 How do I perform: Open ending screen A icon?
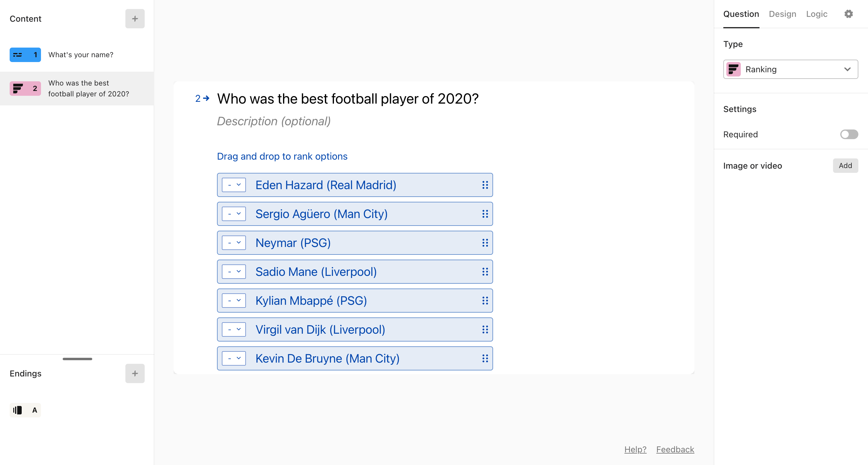tap(25, 410)
